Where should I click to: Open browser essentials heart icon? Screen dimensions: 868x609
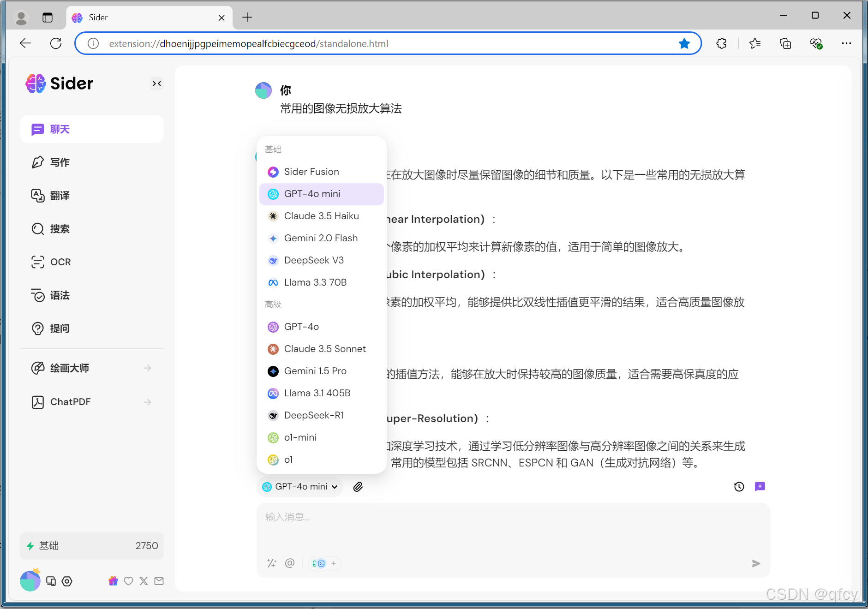(x=816, y=43)
